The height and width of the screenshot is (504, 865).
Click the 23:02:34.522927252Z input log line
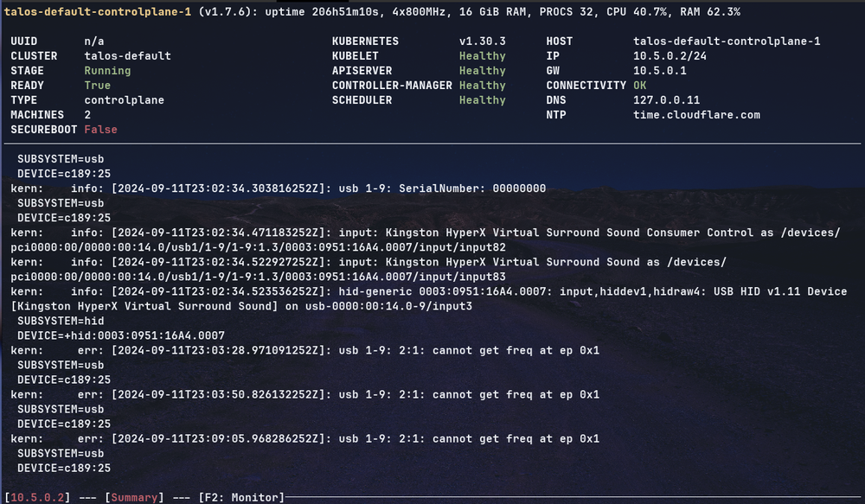point(368,263)
